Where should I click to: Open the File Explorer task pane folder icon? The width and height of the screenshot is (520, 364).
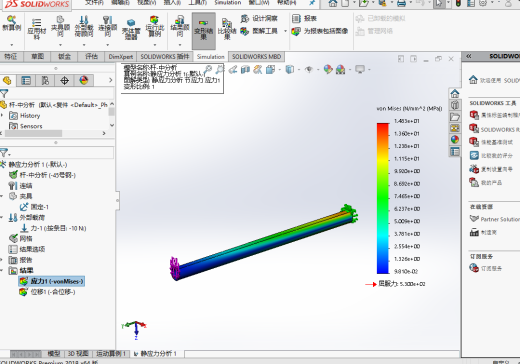click(455, 117)
